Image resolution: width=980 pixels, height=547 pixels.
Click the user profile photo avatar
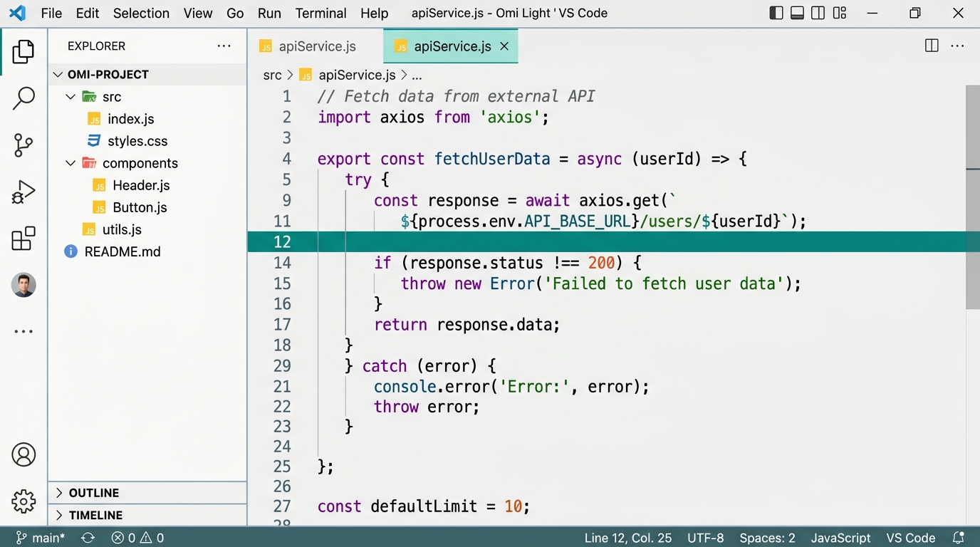pos(24,285)
